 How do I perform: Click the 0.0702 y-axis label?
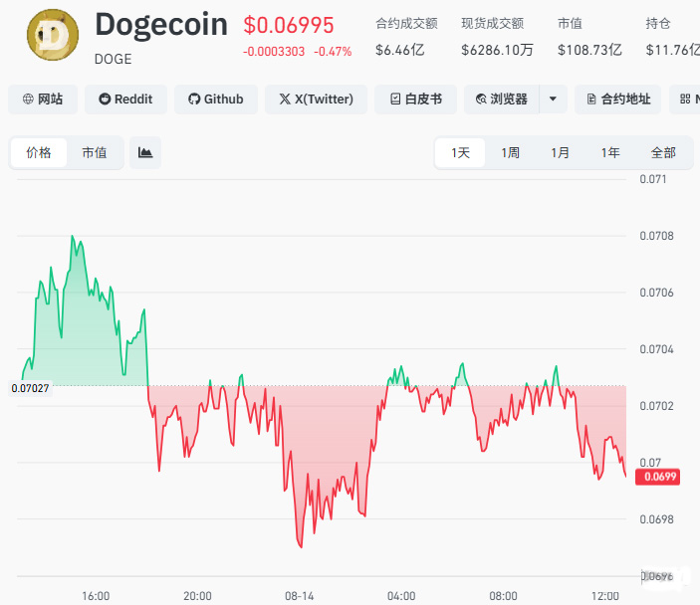656,406
